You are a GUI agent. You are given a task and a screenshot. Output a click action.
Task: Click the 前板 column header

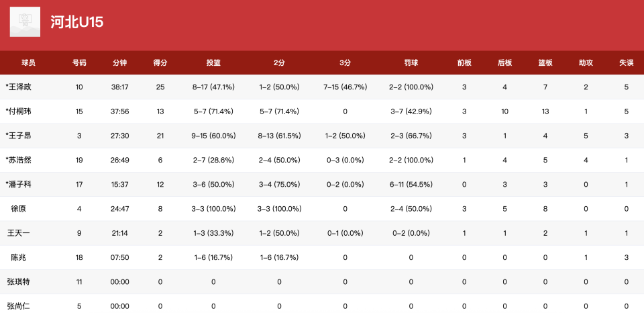click(x=464, y=62)
